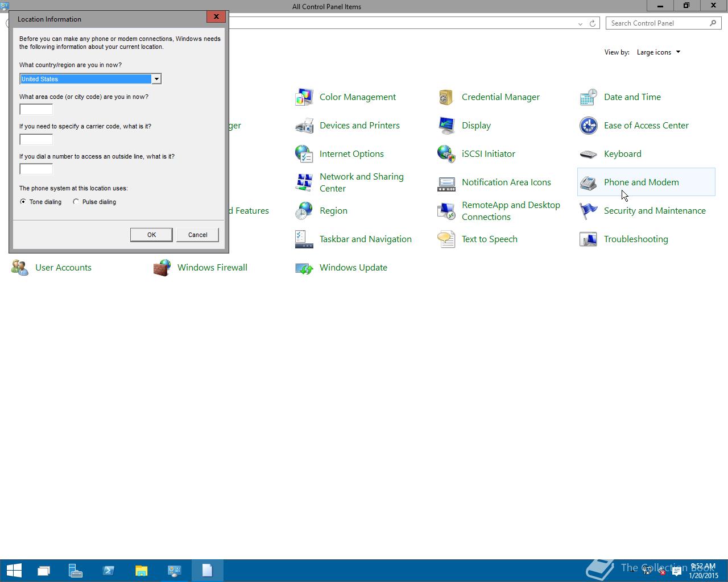Screen dimensions: 728x582
Task: Click Cancel in Location Information dialog
Action: pyautogui.click(x=197, y=235)
